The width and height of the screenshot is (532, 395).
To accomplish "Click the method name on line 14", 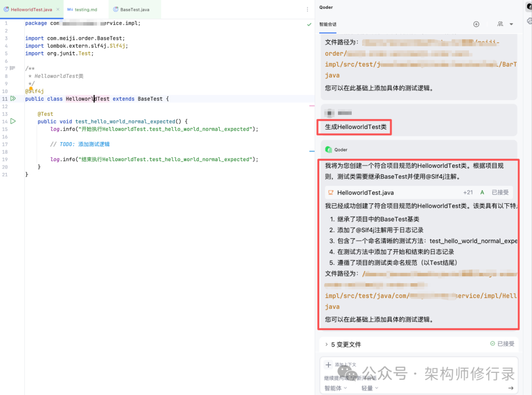I will pos(125,122).
